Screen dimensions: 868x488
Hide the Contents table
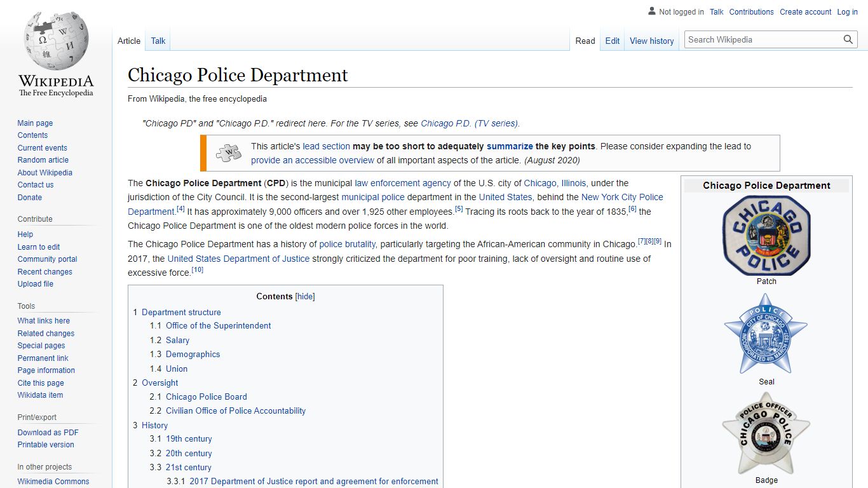point(306,297)
